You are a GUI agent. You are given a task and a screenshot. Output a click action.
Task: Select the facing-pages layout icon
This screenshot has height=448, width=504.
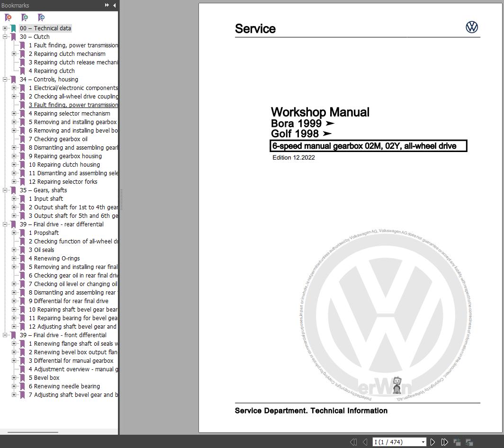[x=469, y=441]
